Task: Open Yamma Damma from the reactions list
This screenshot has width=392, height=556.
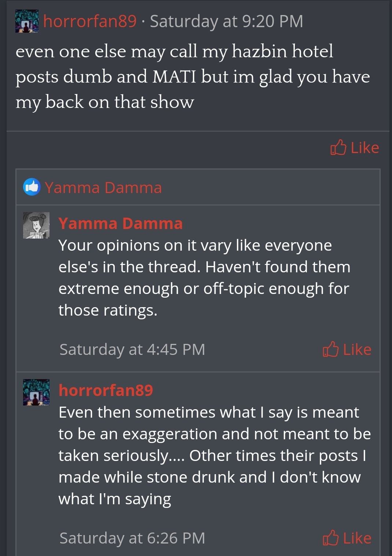Action: (x=103, y=188)
